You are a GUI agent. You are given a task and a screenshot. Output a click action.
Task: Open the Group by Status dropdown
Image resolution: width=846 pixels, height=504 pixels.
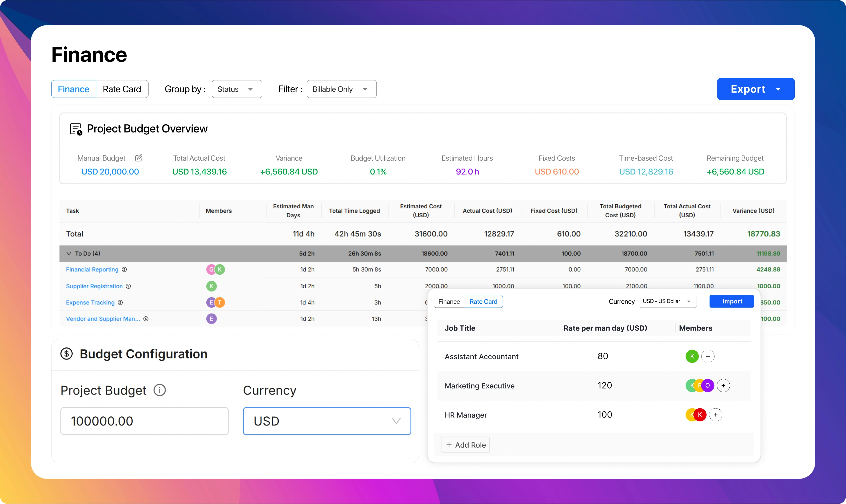click(237, 89)
